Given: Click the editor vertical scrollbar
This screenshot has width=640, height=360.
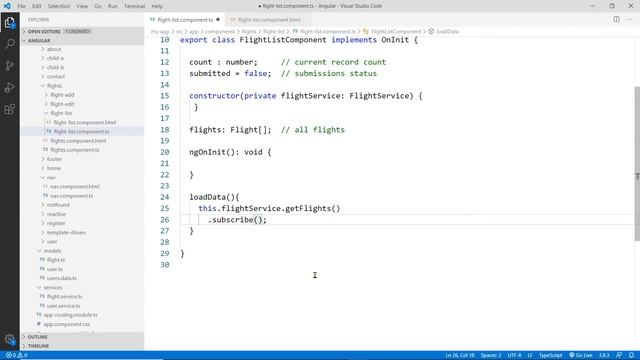Looking at the screenshot, I should [x=637, y=163].
